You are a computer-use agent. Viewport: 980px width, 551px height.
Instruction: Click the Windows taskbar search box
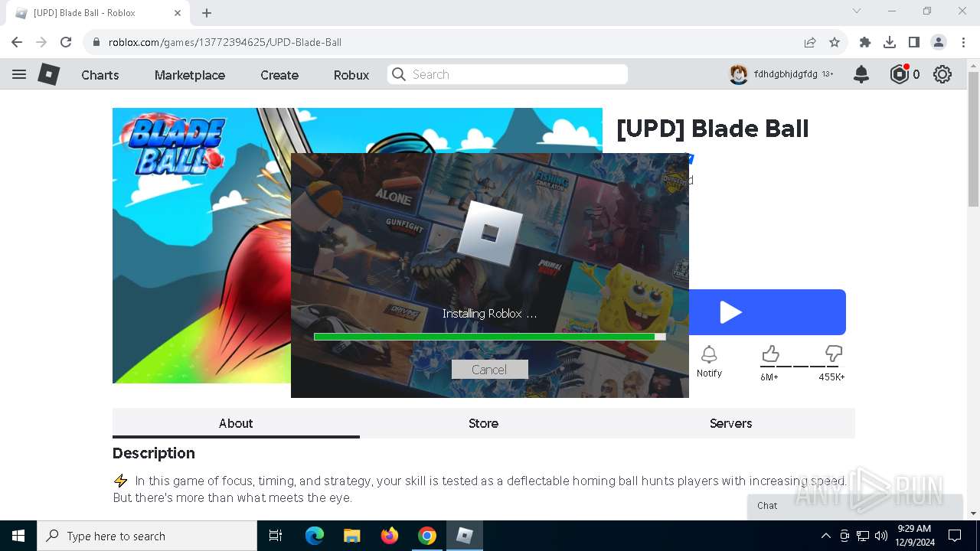point(147,536)
